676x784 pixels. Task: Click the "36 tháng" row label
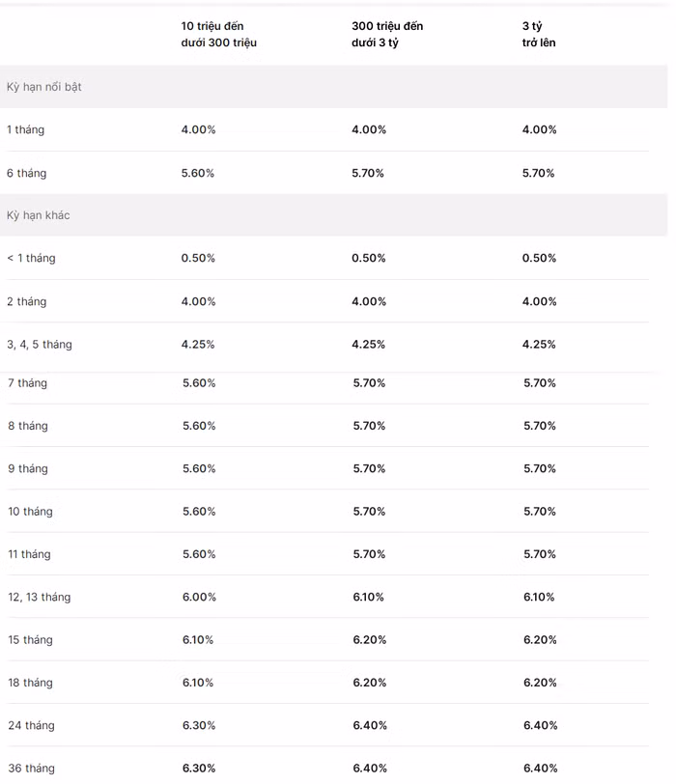pos(32,769)
